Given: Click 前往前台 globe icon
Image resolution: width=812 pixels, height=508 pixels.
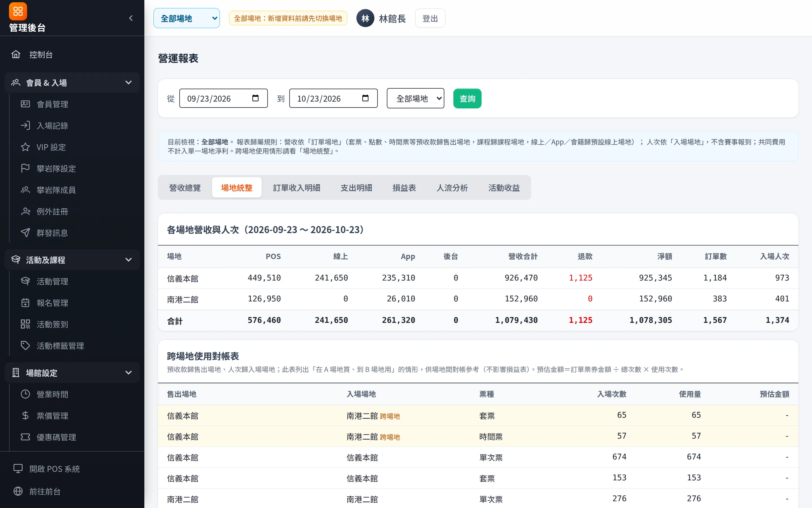Looking at the screenshot, I should coord(18,491).
